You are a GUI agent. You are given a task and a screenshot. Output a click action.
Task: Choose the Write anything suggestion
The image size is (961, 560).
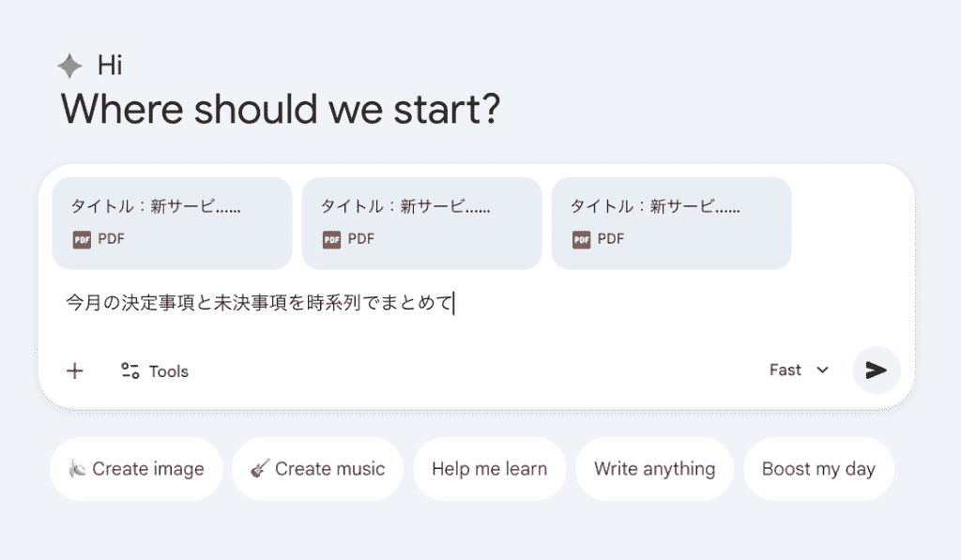coord(654,469)
